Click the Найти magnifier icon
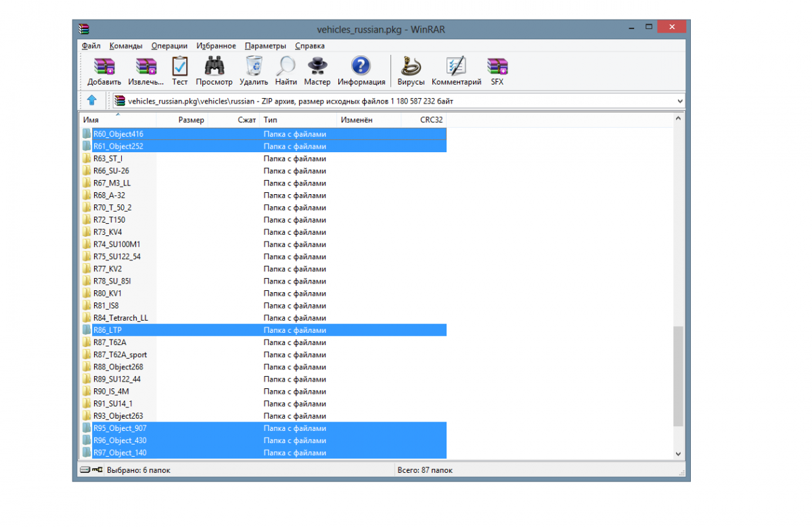Image resolution: width=812 pixels, height=527 pixels. (286, 66)
